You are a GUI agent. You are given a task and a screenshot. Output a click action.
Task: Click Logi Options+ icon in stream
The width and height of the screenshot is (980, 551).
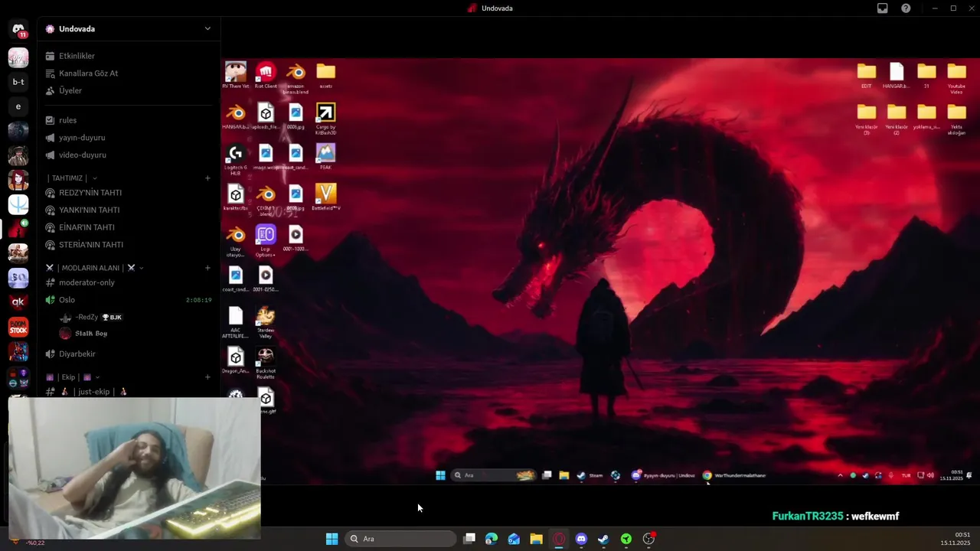click(266, 241)
